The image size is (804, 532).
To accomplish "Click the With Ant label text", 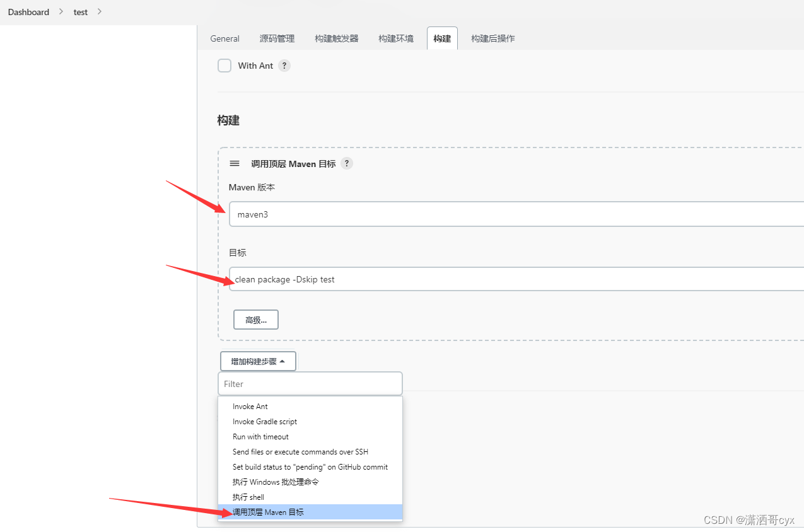I will coord(255,66).
